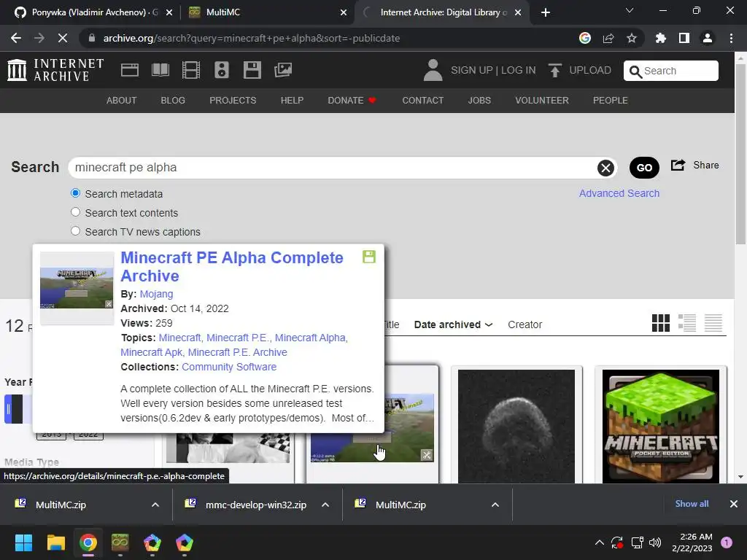Expand last MultiMC.zip download options

click(495, 505)
